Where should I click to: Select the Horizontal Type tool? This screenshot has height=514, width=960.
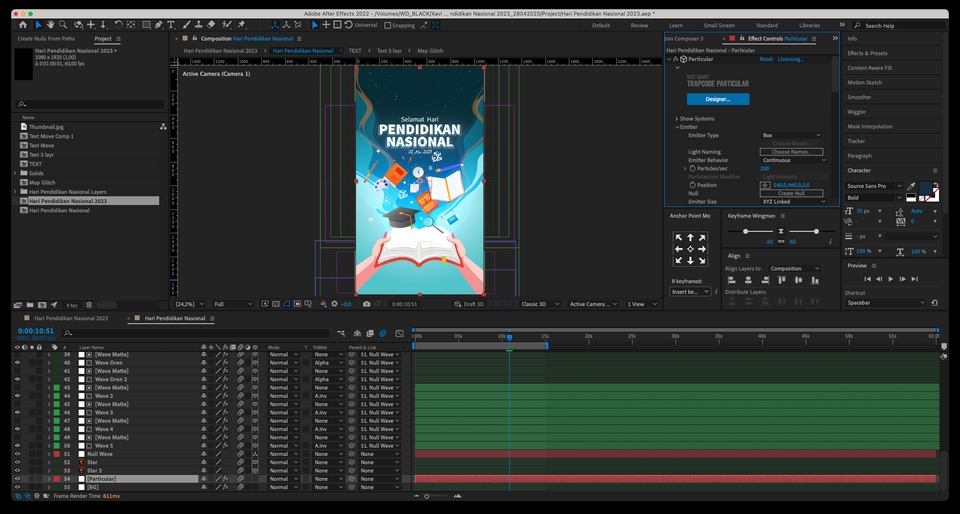171,25
